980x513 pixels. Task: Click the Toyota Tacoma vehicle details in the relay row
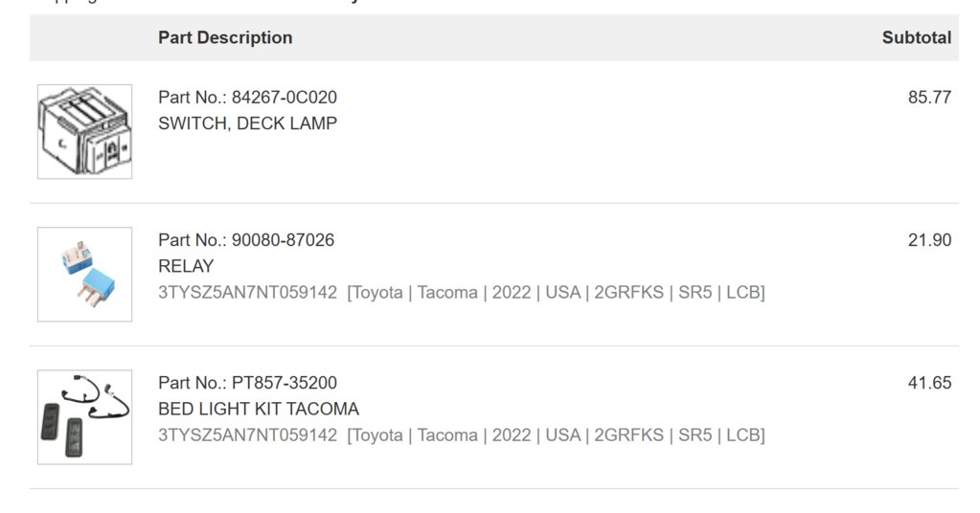coord(557,293)
